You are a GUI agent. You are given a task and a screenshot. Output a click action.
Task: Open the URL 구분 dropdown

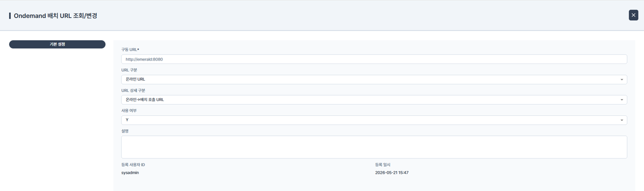click(374, 80)
